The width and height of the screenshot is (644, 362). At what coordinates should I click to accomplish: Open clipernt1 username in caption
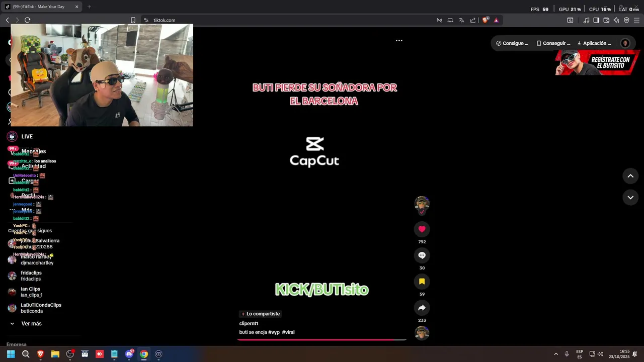249,324
